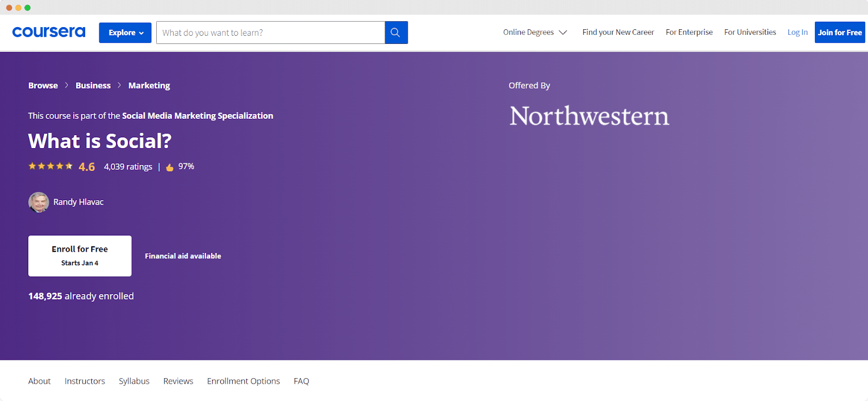Visit the For Universities page
This screenshot has width=868, height=401.
750,33
